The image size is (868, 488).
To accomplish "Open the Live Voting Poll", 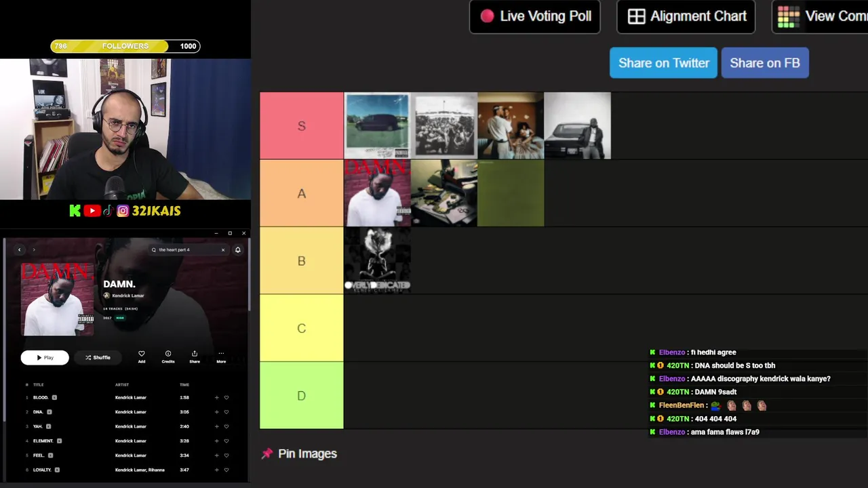I will tap(535, 16).
